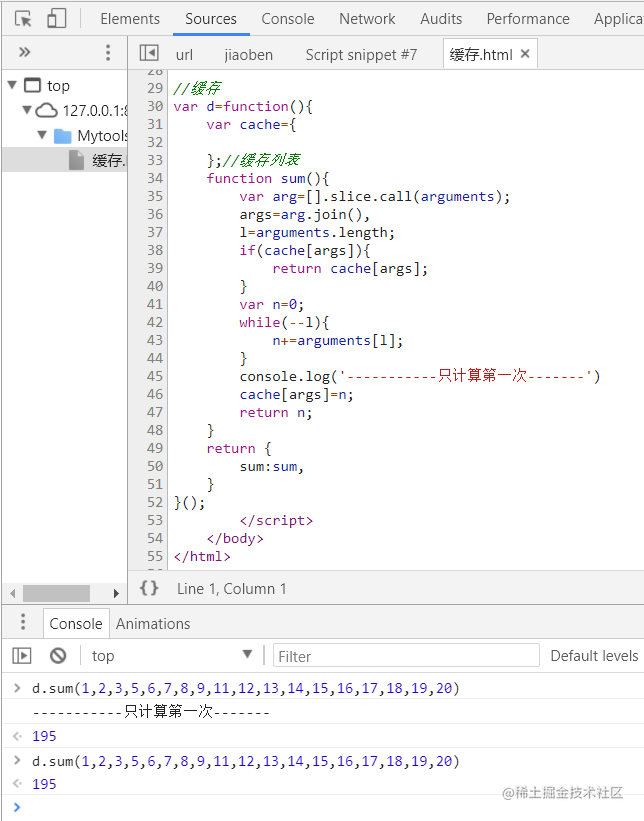644x821 pixels.
Task: Click the 'return cache[args];' code line
Action: point(350,268)
